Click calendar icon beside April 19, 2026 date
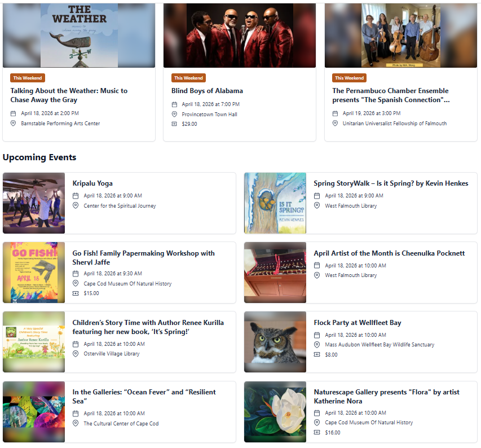This screenshot has height=448, width=481. point(335,113)
